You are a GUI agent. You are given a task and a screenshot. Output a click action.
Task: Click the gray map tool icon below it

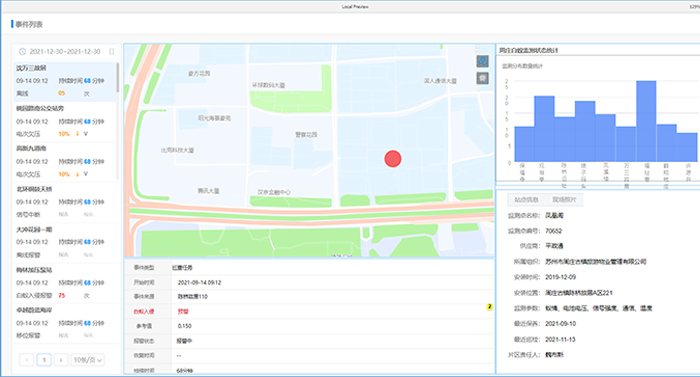[483, 79]
